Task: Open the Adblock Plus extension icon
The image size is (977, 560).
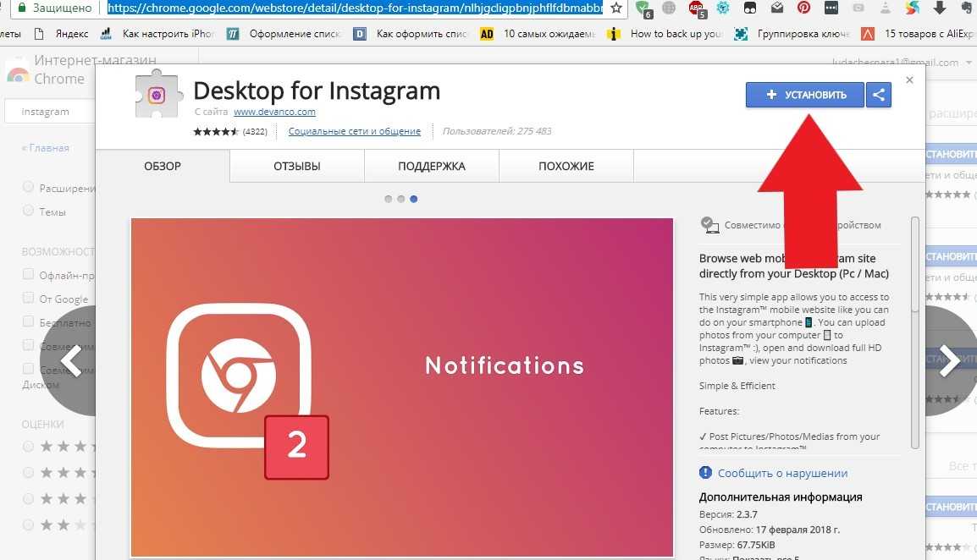Action: [697, 8]
